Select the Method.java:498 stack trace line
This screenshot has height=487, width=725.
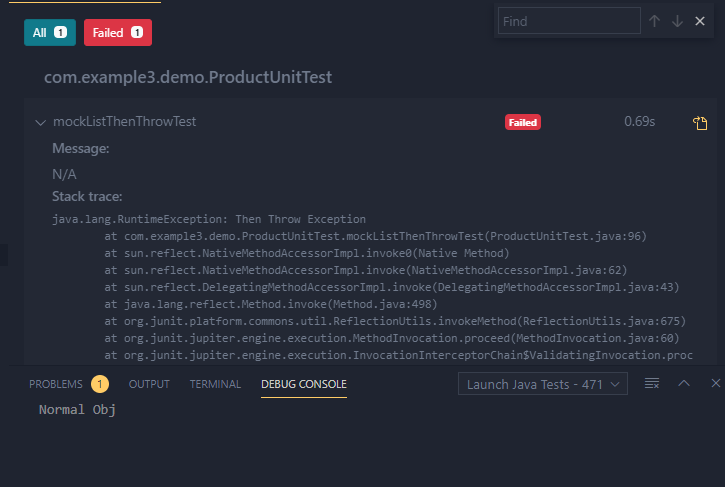(270, 304)
